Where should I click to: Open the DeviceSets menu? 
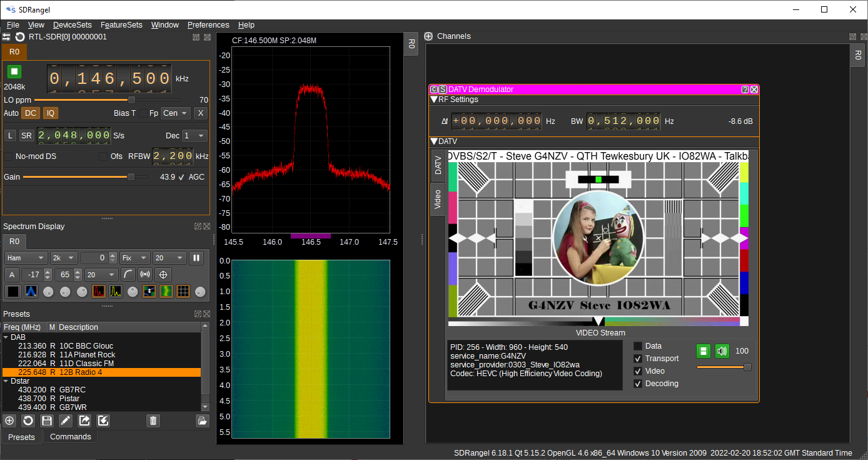[73, 25]
